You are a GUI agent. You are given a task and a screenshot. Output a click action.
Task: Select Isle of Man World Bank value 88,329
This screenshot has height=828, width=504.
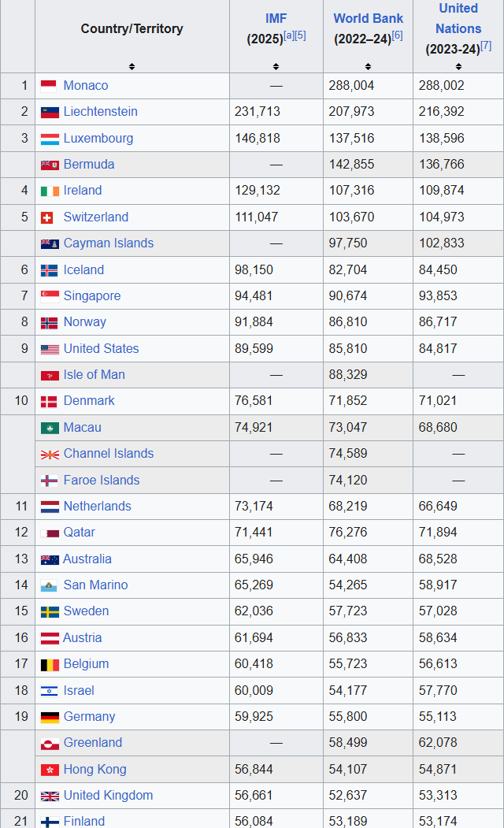348,376
